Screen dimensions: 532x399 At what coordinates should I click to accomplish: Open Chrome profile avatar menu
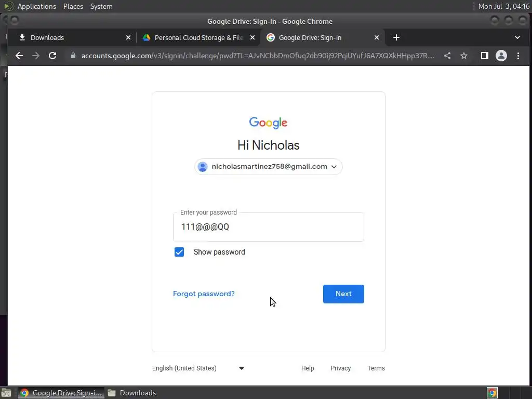501,56
